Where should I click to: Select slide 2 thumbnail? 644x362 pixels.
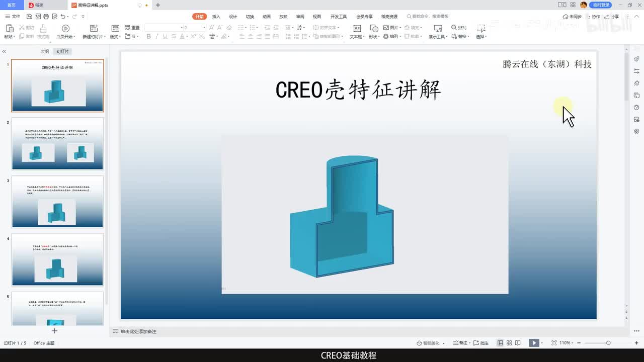pos(58,144)
